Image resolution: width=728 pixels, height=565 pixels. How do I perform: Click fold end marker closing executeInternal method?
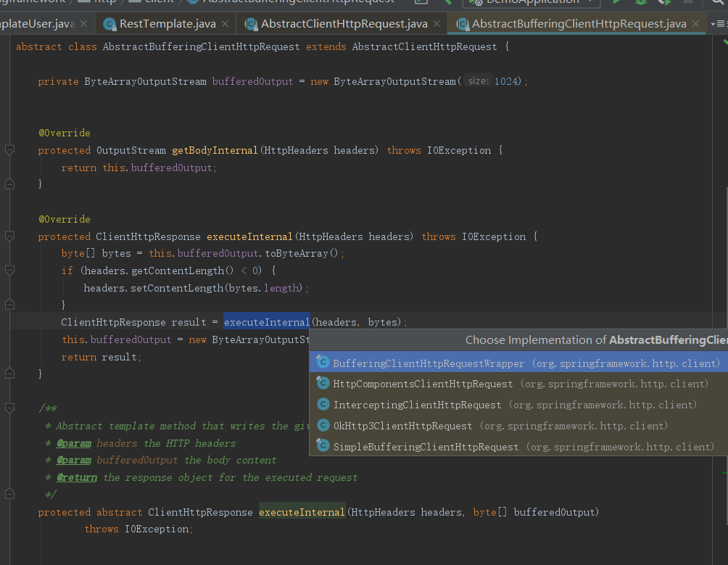[x=9, y=374]
